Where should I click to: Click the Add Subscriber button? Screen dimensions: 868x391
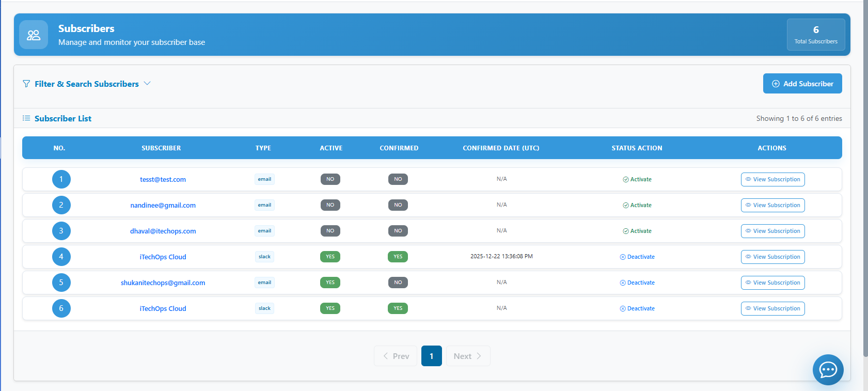(x=802, y=84)
